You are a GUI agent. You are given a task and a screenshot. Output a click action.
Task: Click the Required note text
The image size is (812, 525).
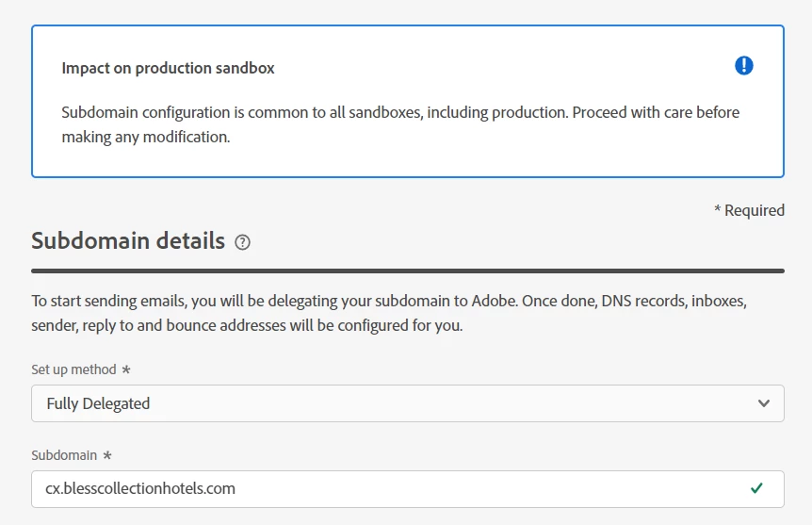(x=749, y=210)
